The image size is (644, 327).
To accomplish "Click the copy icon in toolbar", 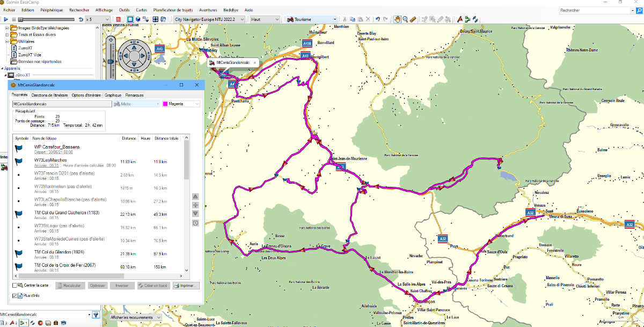I will [x=353, y=19].
